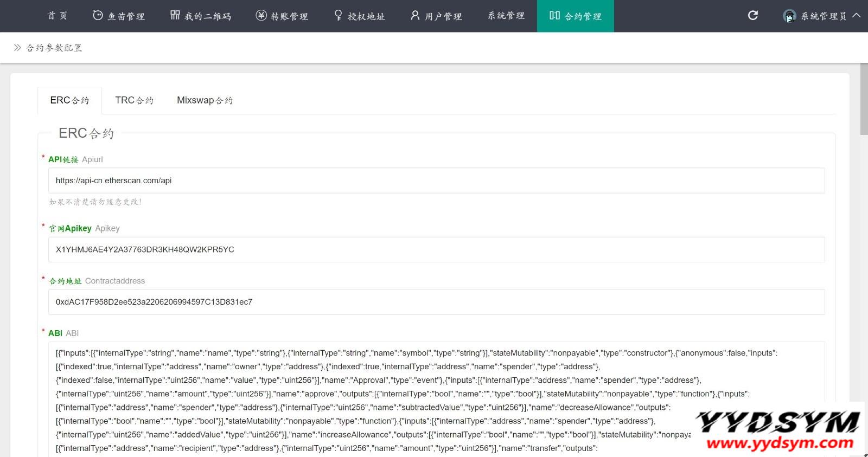Switch to the TRC合约 tab
Screen dimensions: 868x457
click(134, 100)
